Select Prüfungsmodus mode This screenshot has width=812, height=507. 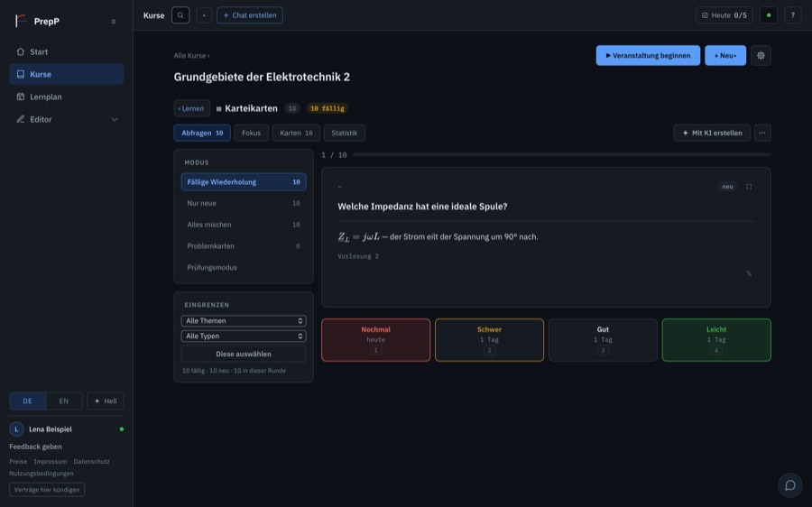pos(244,267)
